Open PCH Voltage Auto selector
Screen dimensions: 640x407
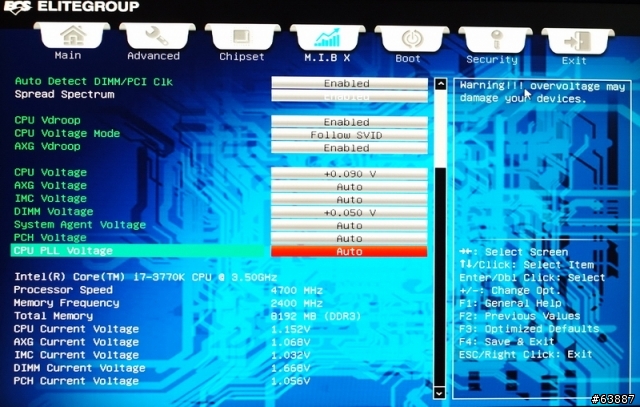click(349, 239)
